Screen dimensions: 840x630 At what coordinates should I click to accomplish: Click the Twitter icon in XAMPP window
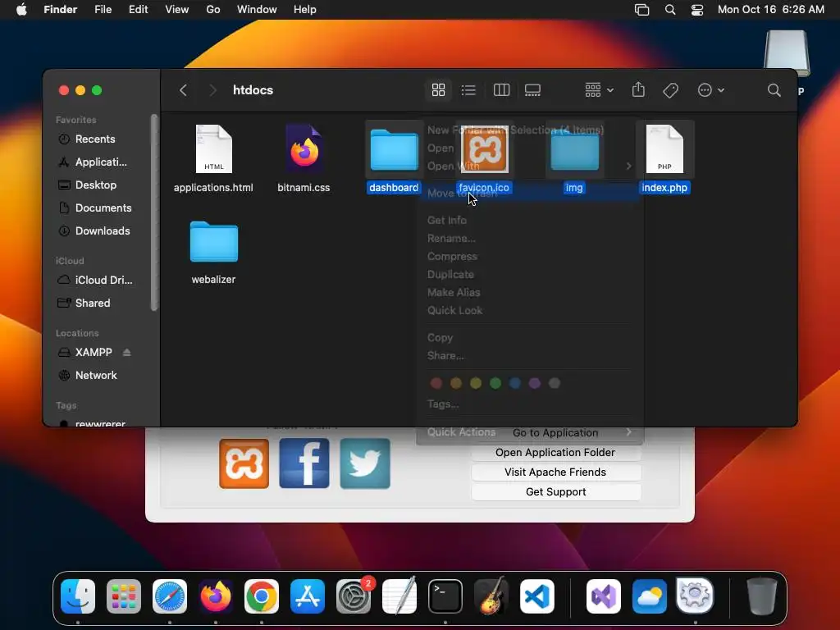click(x=365, y=463)
